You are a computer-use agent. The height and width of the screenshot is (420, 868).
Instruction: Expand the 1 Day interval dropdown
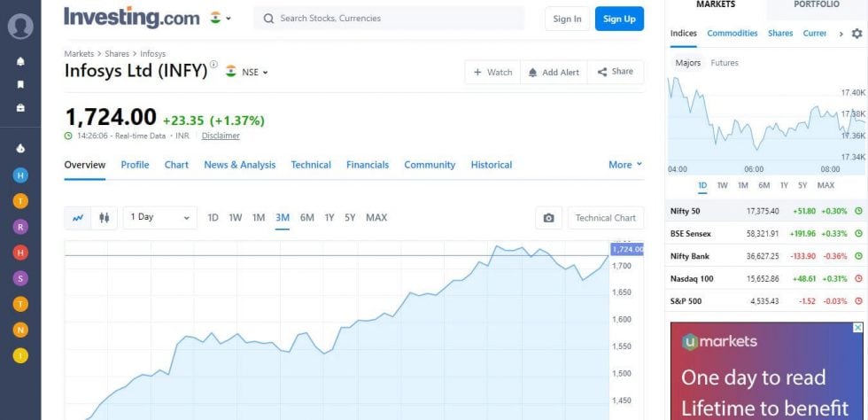pyautogui.click(x=160, y=217)
